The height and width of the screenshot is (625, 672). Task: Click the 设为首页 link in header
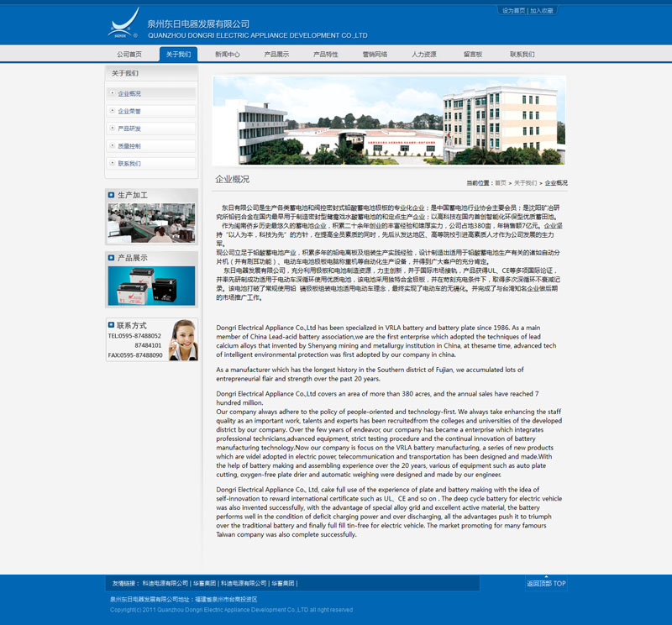pyautogui.click(x=513, y=11)
